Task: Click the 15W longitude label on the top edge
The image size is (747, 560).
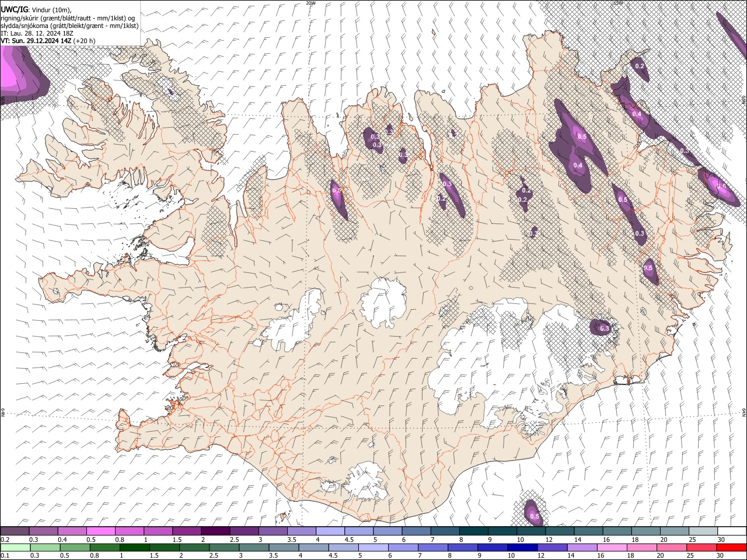Action: click(617, 3)
